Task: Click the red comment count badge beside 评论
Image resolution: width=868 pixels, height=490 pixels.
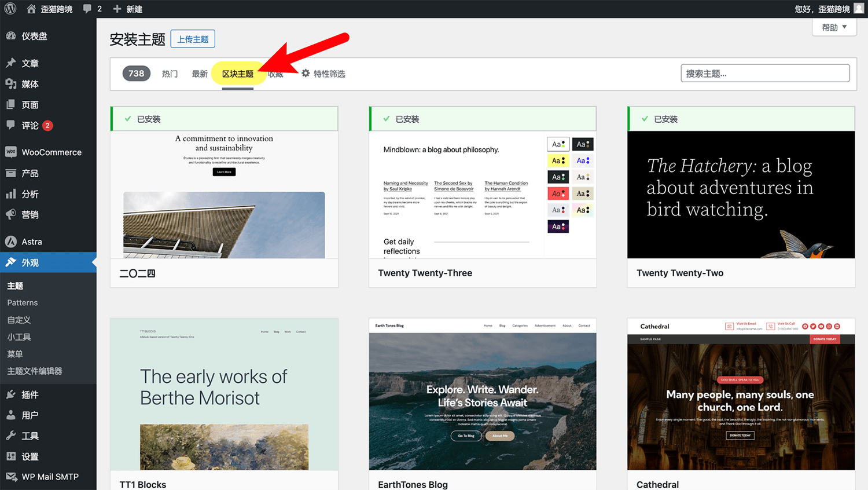Action: [x=47, y=126]
